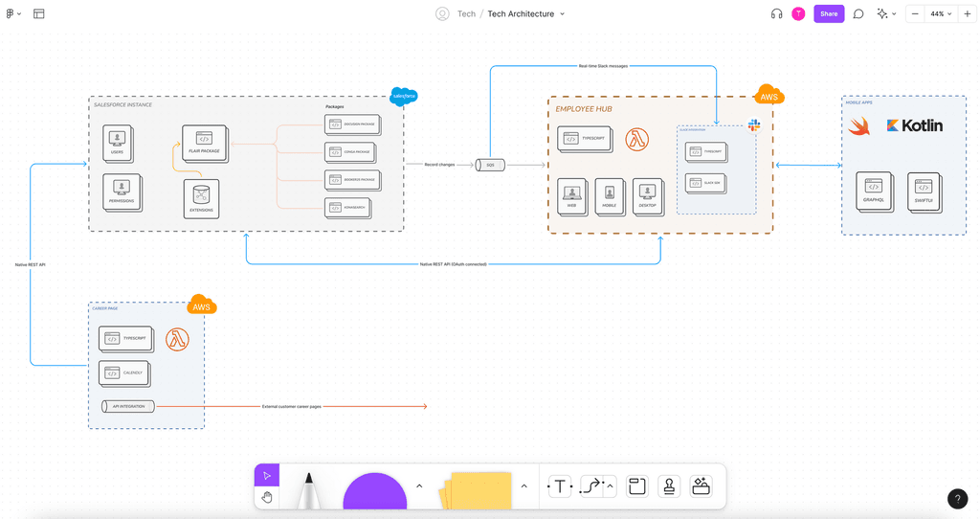Click "Real-time Slack messages" connector label
980x519 pixels.
tap(603, 66)
